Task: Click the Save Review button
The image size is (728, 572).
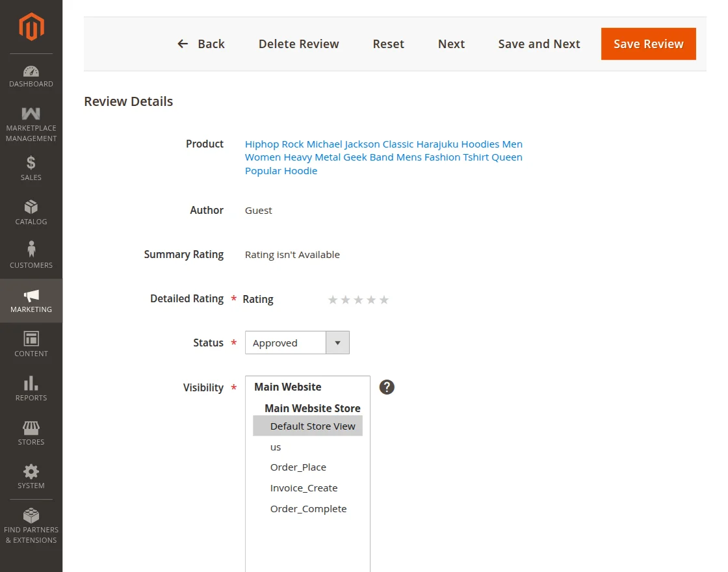Action: pyautogui.click(x=648, y=44)
